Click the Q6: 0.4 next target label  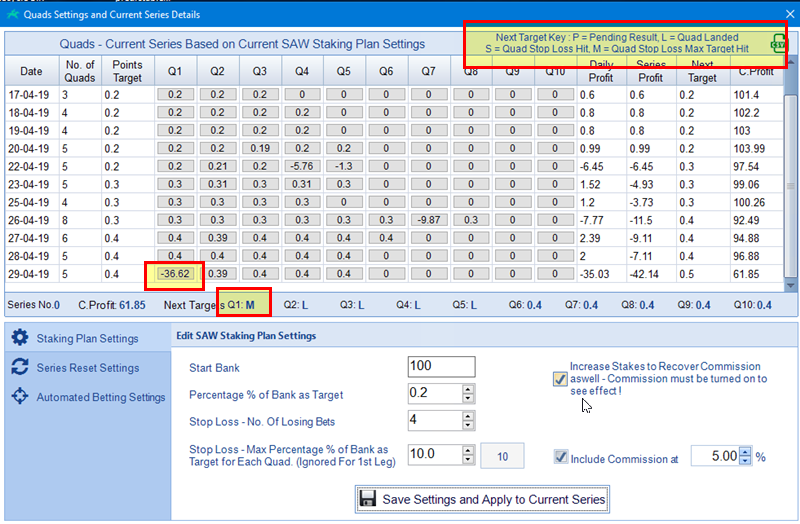pos(525,305)
